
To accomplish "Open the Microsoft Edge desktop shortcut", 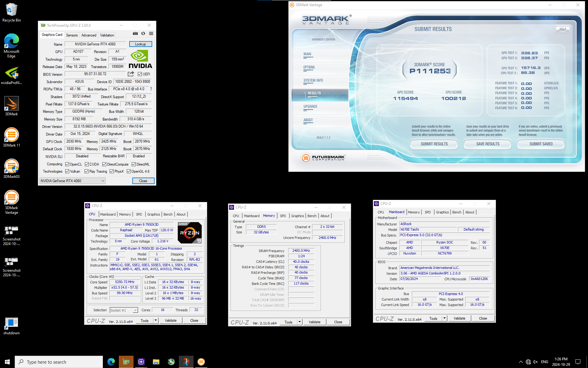I will [12, 45].
